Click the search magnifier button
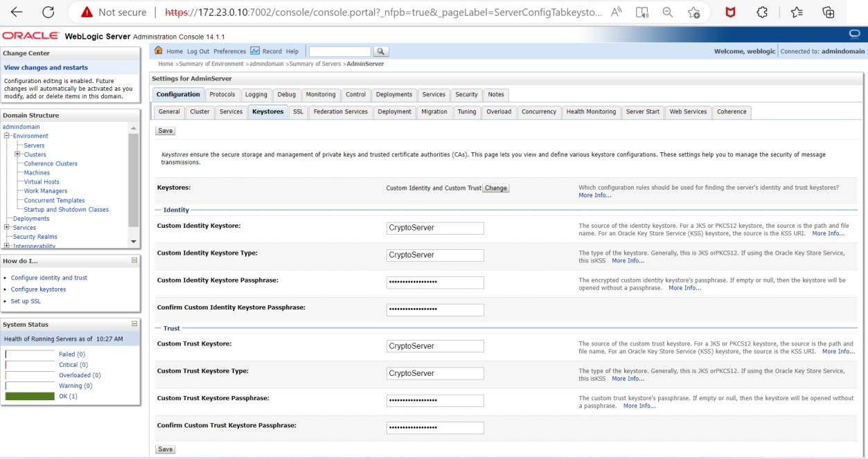Screen dimensions: 868x459 tap(381, 51)
